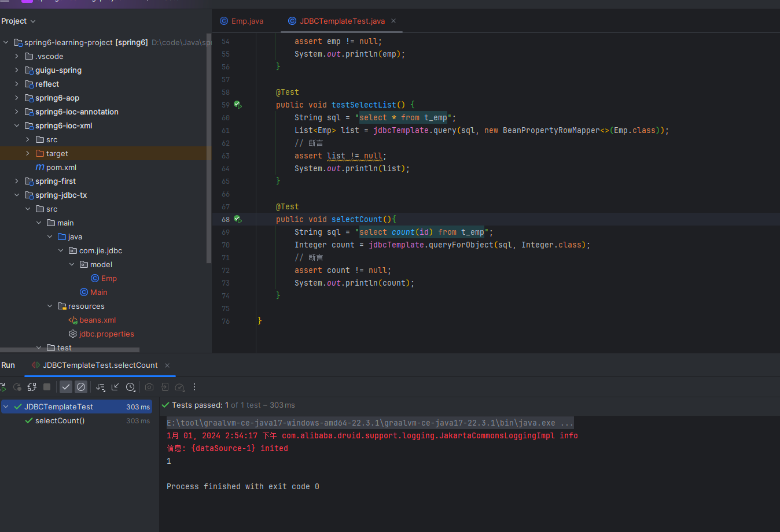
Task: Collapse the spring-jdbc-tx module
Action: 17,195
